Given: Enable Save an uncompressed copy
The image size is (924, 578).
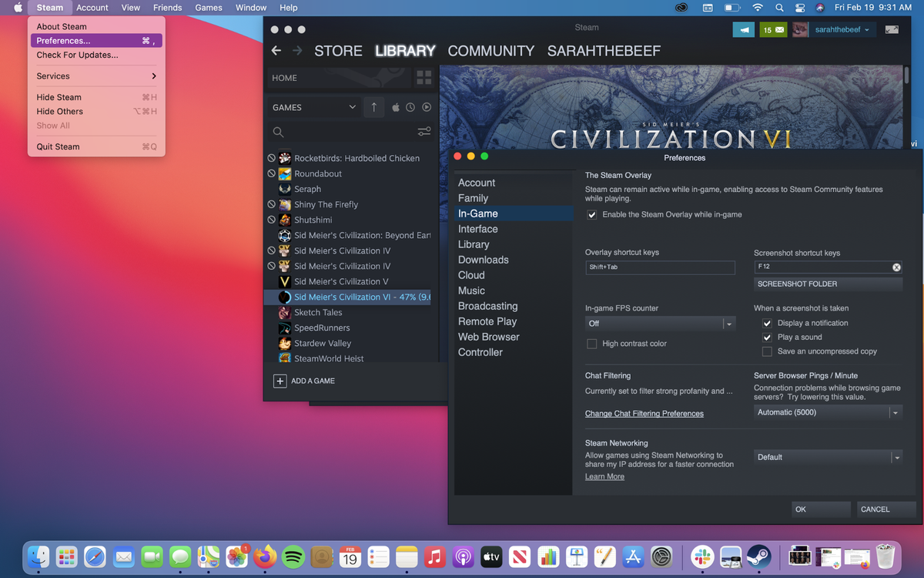Looking at the screenshot, I should 767,351.
